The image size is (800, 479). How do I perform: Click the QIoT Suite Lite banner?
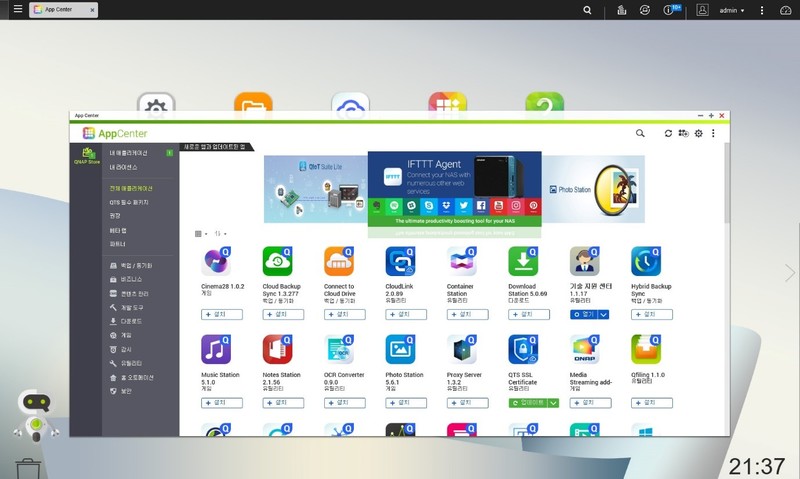click(316, 189)
